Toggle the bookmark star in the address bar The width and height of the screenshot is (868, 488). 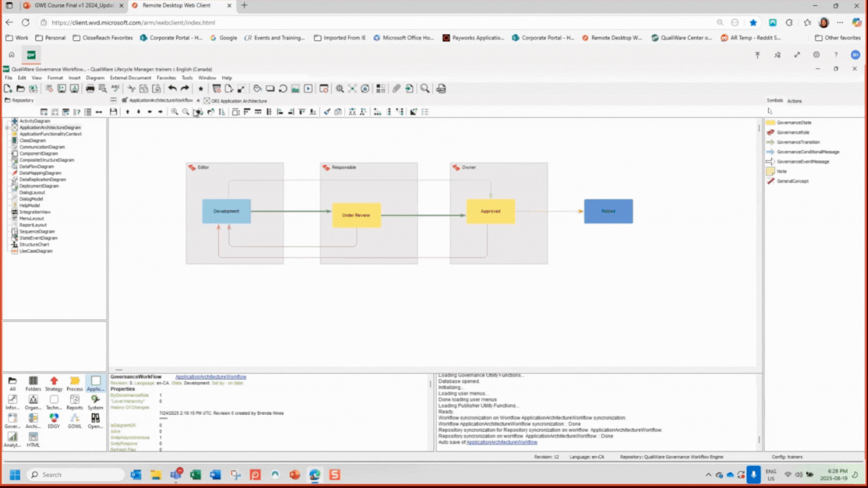coord(753,22)
